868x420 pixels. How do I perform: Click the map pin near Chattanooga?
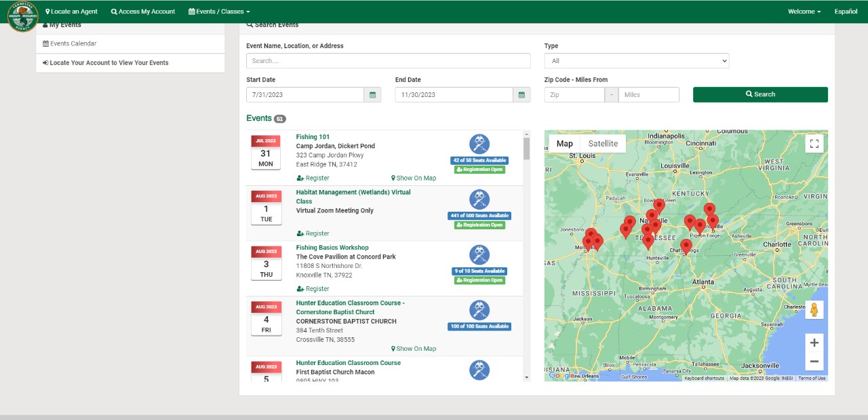pyautogui.click(x=686, y=247)
